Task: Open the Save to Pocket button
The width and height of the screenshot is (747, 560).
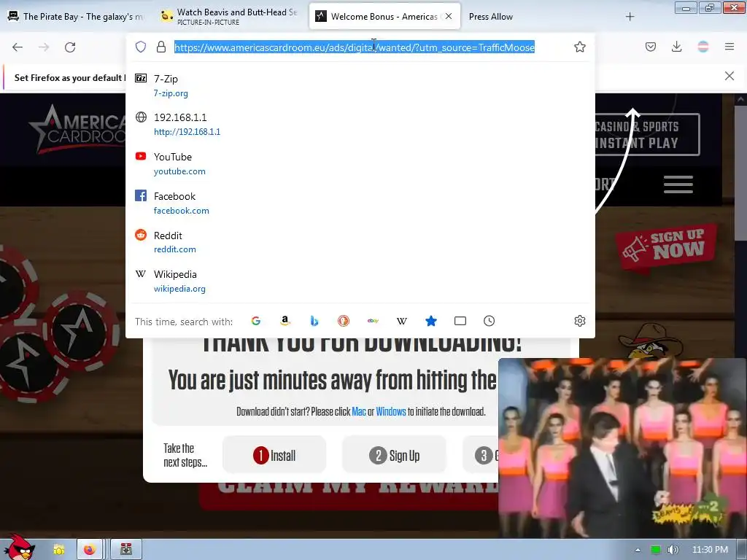Action: (651, 47)
